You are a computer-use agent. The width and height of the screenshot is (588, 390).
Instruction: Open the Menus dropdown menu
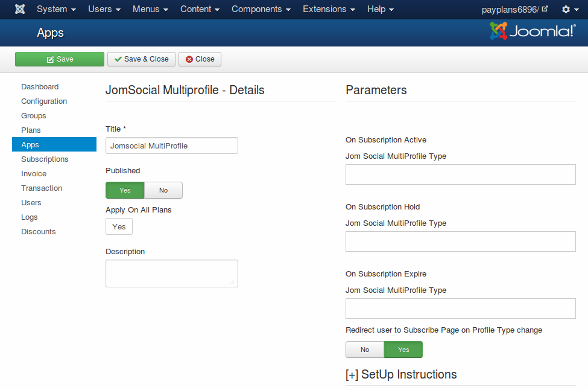[150, 9]
